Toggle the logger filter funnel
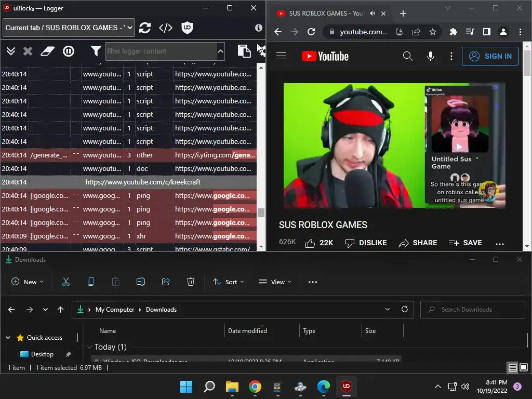532x399 pixels. coord(96,51)
